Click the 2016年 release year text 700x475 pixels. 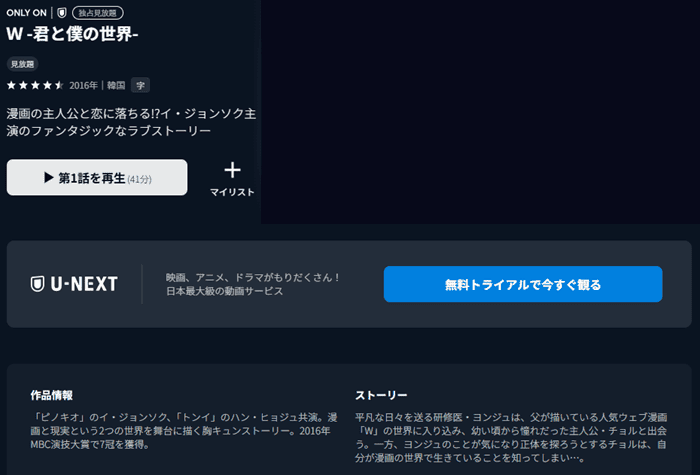point(83,85)
